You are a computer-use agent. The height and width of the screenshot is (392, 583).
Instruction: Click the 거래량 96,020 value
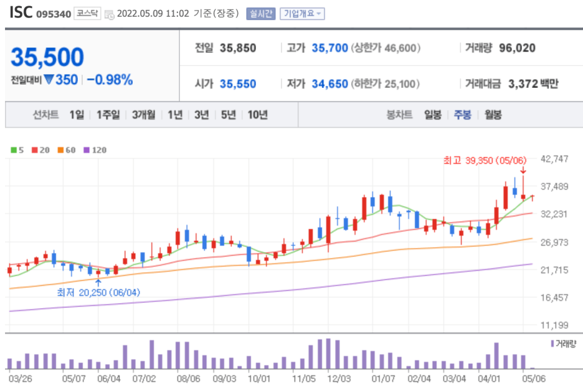(517, 48)
